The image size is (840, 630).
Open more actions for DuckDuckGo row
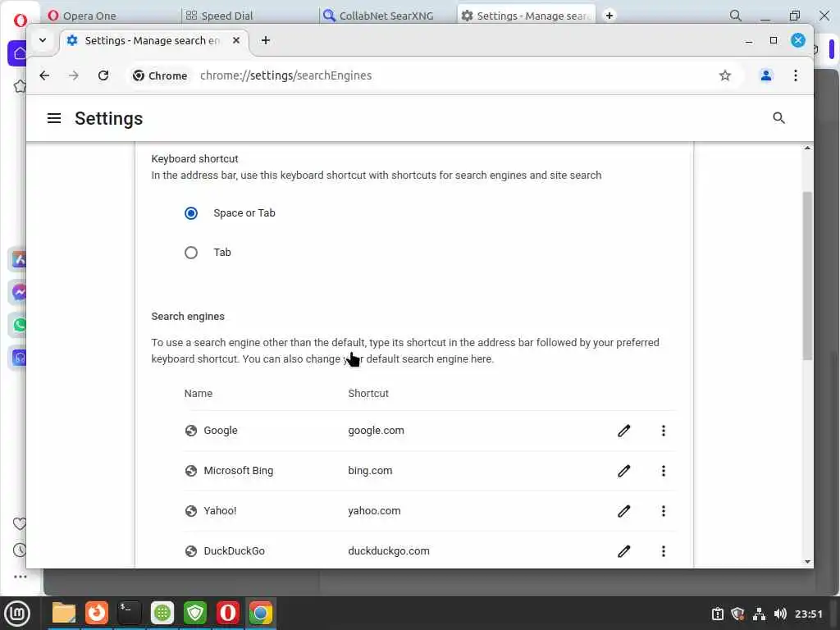click(663, 551)
